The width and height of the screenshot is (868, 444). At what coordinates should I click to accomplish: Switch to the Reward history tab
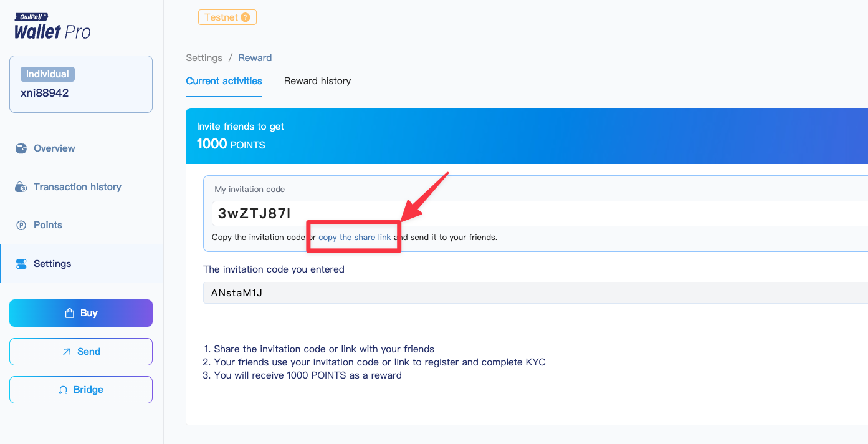pyautogui.click(x=317, y=81)
